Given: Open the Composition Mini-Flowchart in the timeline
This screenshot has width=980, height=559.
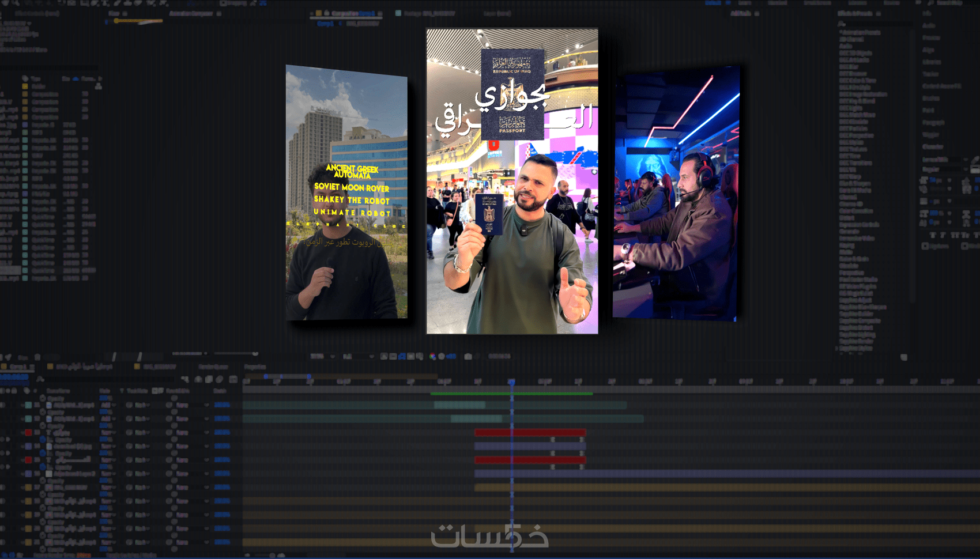Looking at the screenshot, I should pyautogui.click(x=184, y=379).
